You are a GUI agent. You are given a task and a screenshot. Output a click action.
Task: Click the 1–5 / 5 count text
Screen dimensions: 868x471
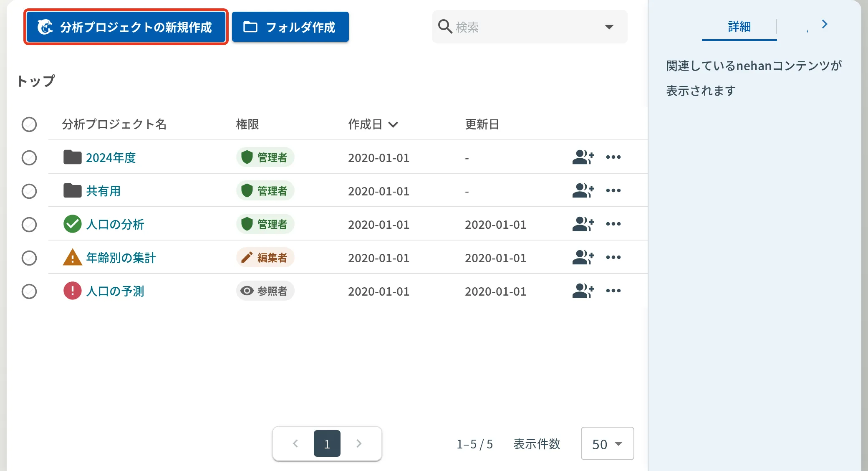[475, 444]
